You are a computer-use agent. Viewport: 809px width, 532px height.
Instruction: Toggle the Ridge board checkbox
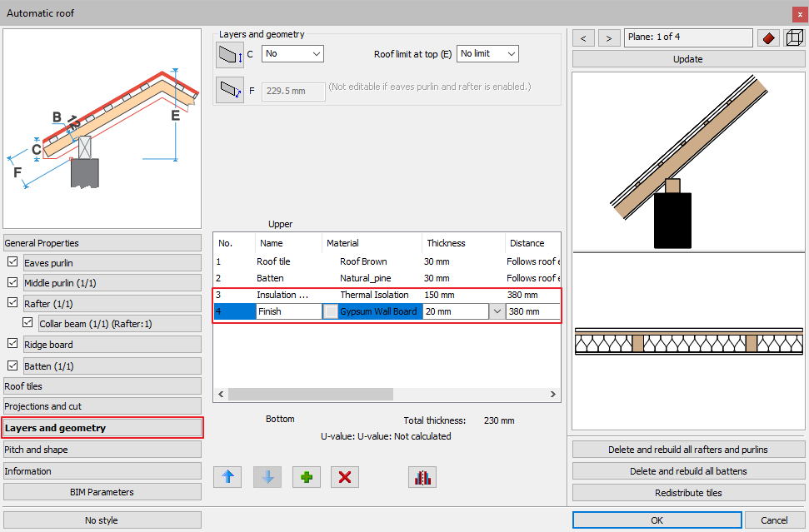coord(12,345)
